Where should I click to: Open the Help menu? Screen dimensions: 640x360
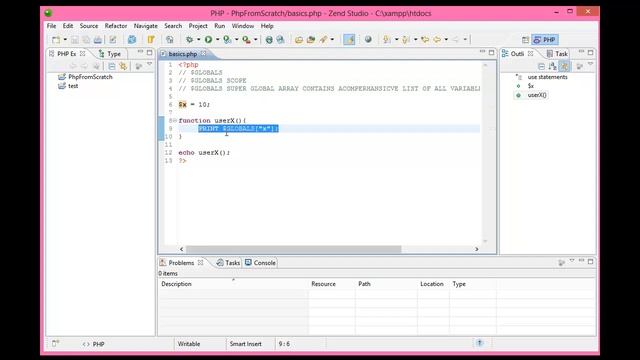[x=267, y=26]
